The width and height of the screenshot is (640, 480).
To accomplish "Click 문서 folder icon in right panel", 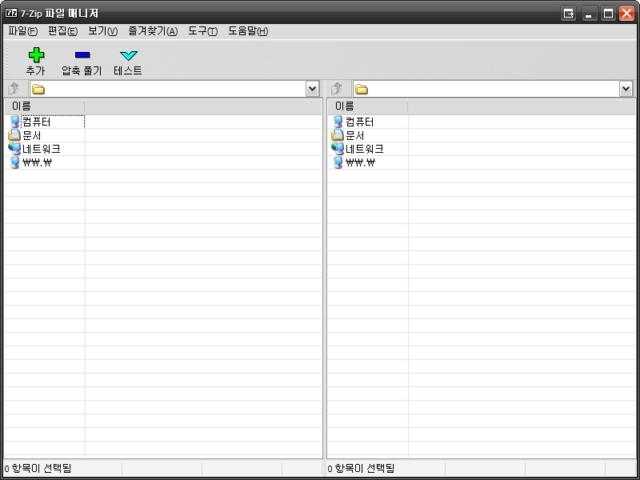I will (337, 135).
